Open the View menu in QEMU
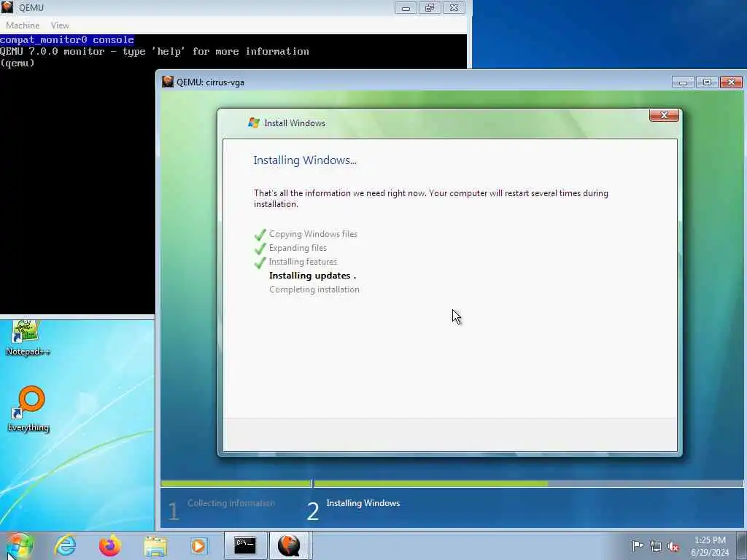The width and height of the screenshot is (747, 560). tap(60, 26)
